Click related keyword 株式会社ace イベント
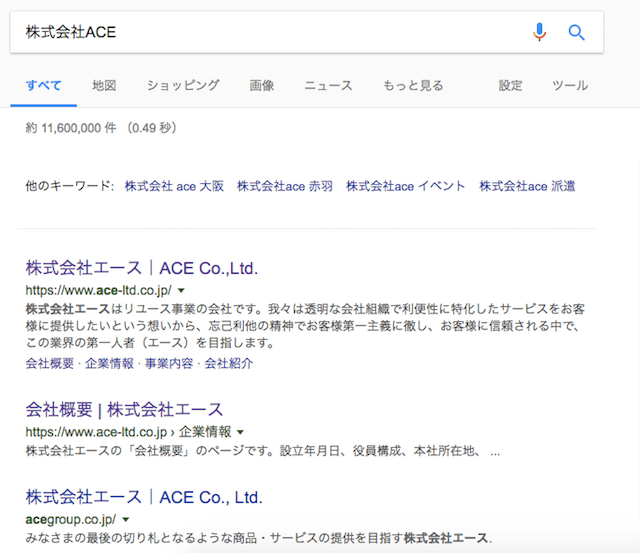640x553 pixels. point(406,186)
